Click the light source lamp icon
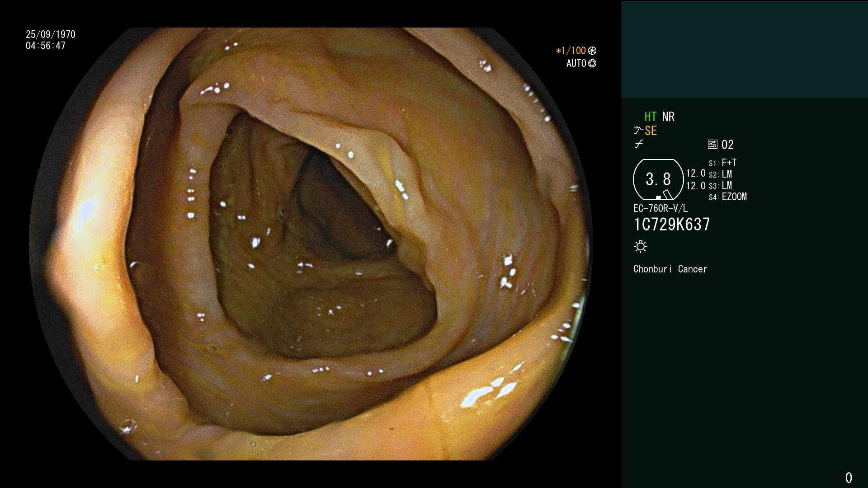Image resolution: width=868 pixels, height=488 pixels. (x=641, y=246)
